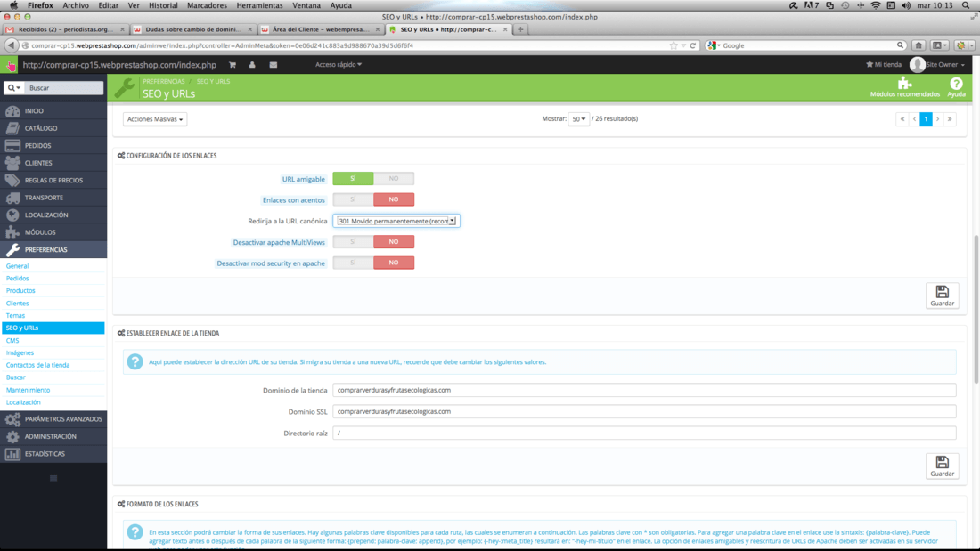Viewport: 980px width, 551px height.
Task: Click the volume icon in menu bar
Action: 906,5
